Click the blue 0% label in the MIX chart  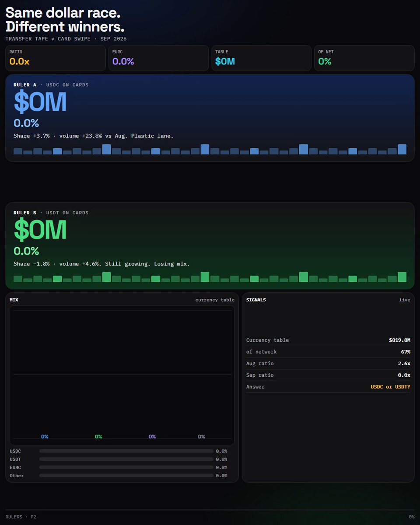point(45,437)
